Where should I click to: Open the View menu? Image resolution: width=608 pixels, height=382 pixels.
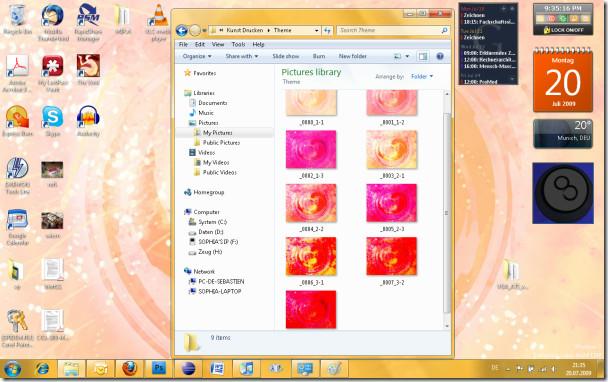click(x=218, y=44)
